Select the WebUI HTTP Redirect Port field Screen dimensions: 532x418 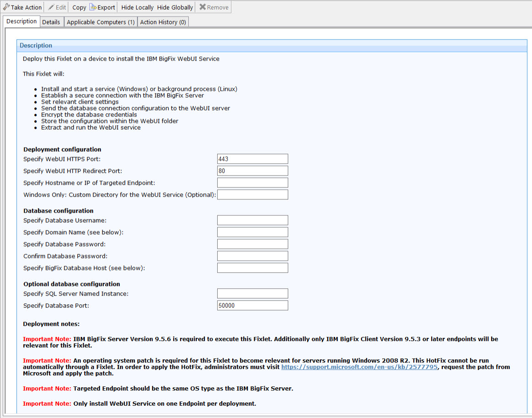pos(252,170)
